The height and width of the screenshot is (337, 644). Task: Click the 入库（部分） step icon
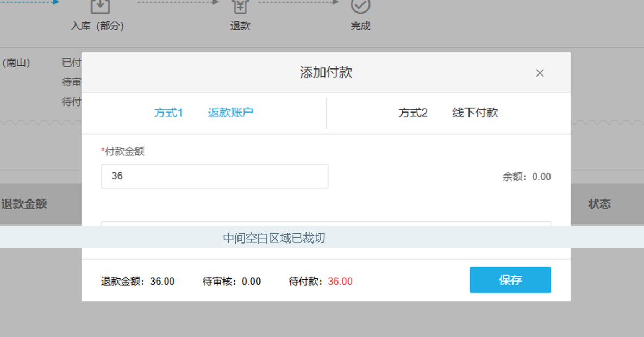tap(100, 6)
